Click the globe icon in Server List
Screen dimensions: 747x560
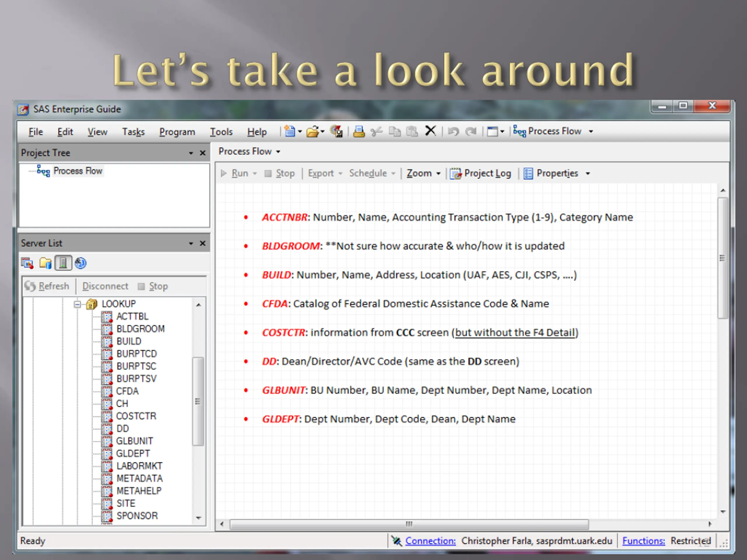click(80, 263)
